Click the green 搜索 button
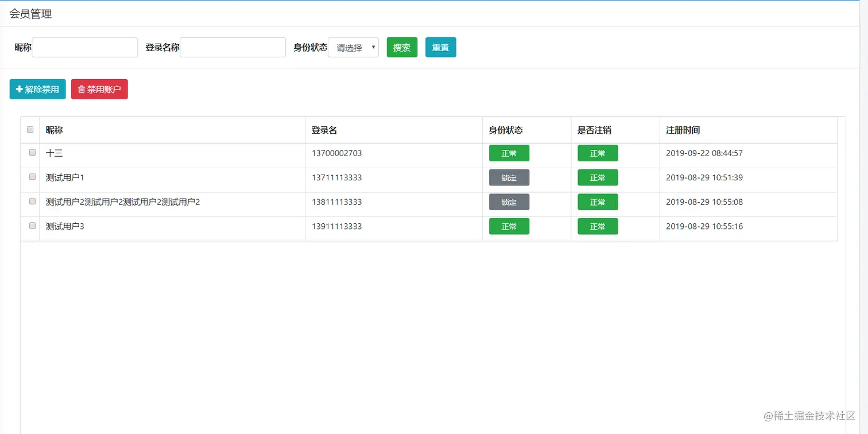The height and width of the screenshot is (434, 868). 402,48
